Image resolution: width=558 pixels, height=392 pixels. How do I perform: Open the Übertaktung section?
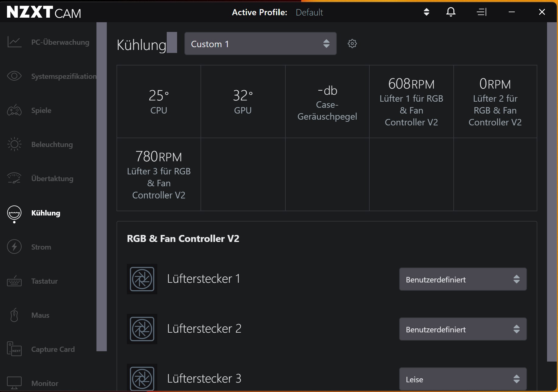coord(52,179)
